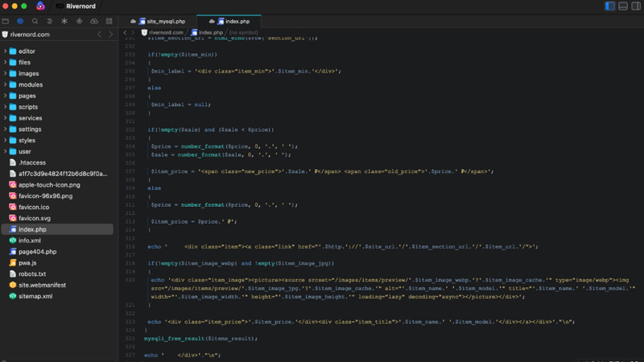Expand the editor folder

(x=5, y=51)
